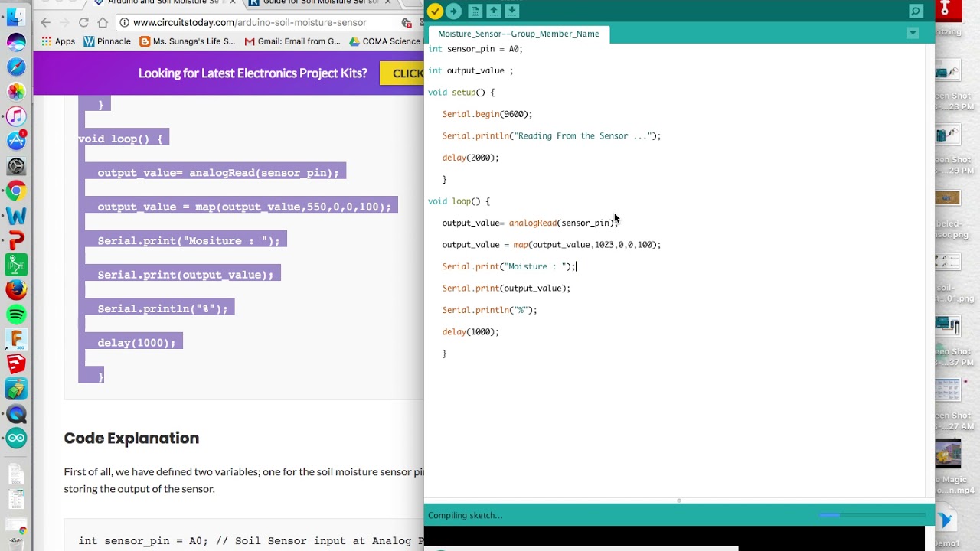Click the Code Explanation heading

pyautogui.click(x=132, y=438)
